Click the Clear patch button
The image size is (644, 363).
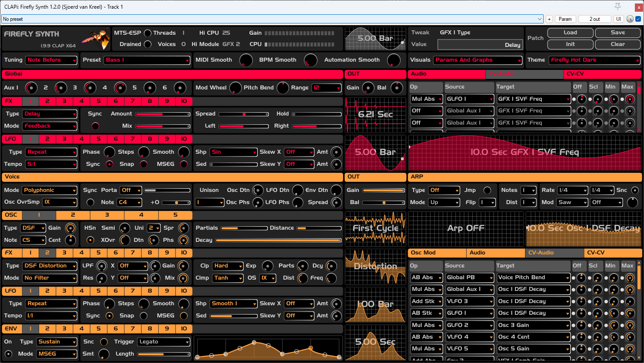(617, 44)
